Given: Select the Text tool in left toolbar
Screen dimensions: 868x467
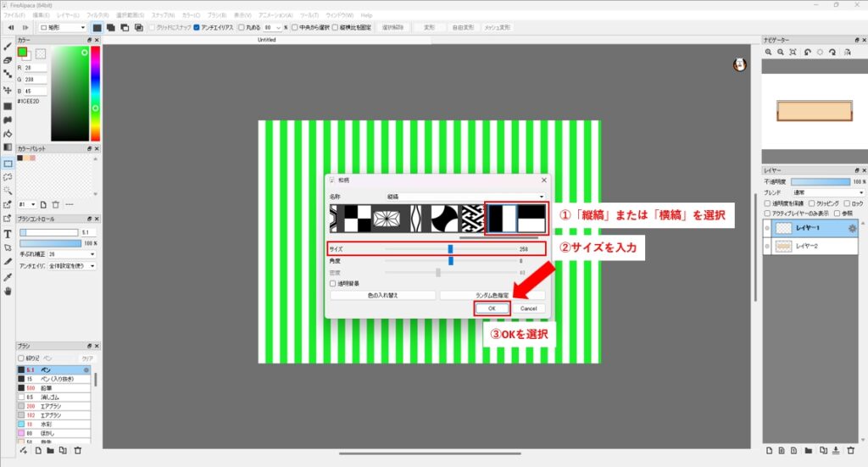Looking at the screenshot, I should coord(8,233).
